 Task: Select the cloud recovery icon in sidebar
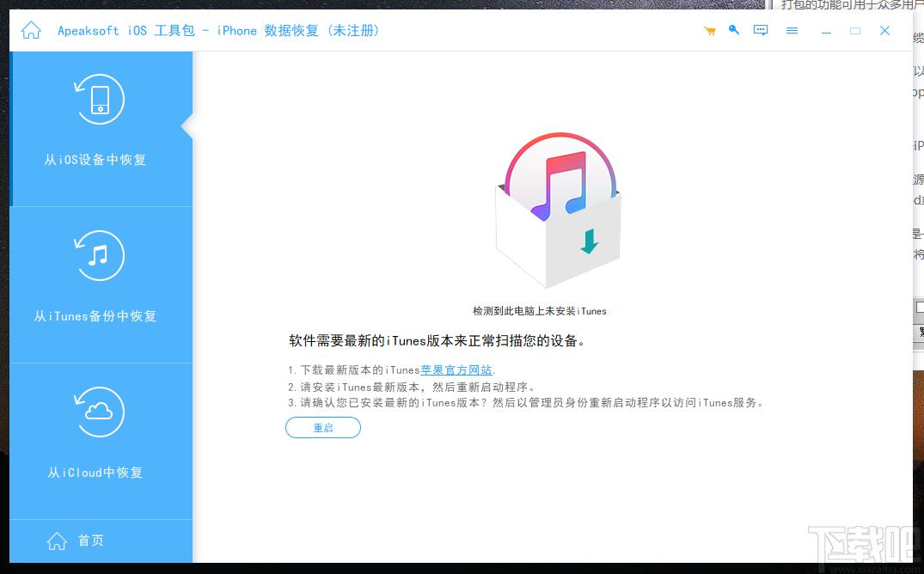[x=100, y=412]
